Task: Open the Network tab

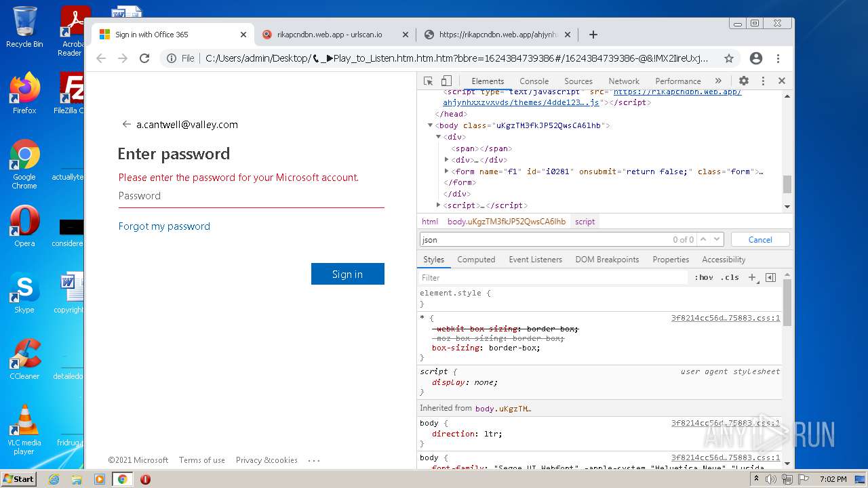Action: tap(624, 81)
